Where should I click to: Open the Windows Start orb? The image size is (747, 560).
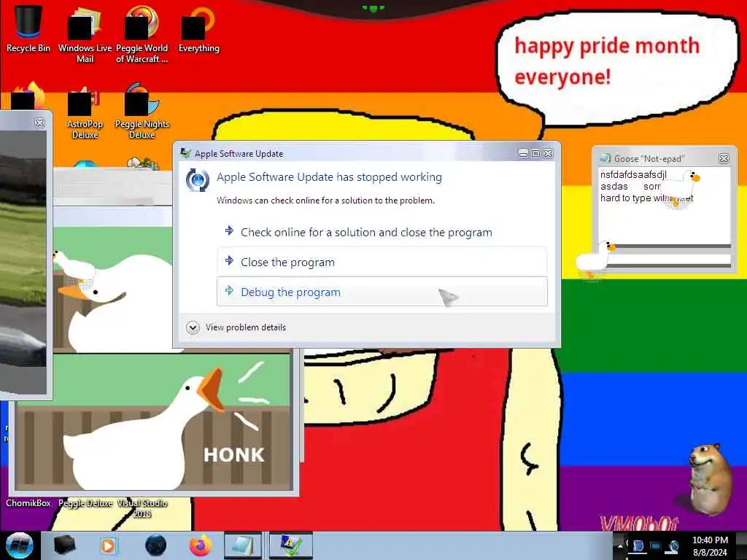(x=20, y=545)
